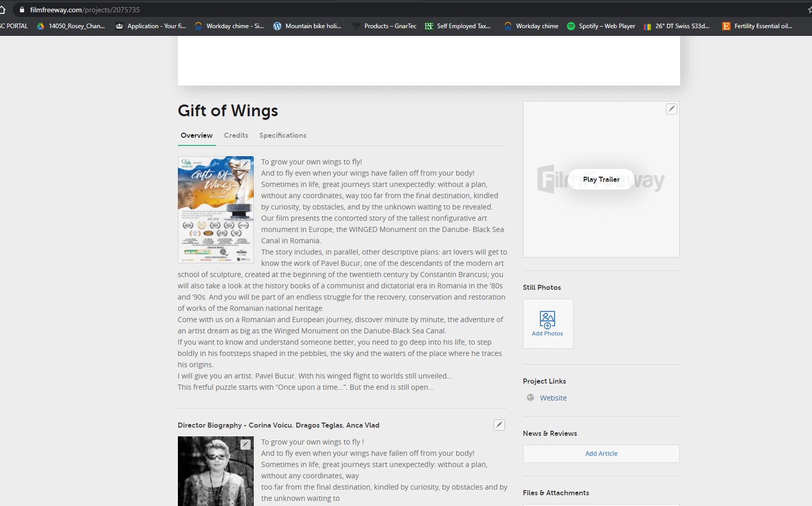Image resolution: width=812 pixels, height=506 pixels.
Task: Open the Self Employed Tax bookmark
Action: (x=458, y=26)
